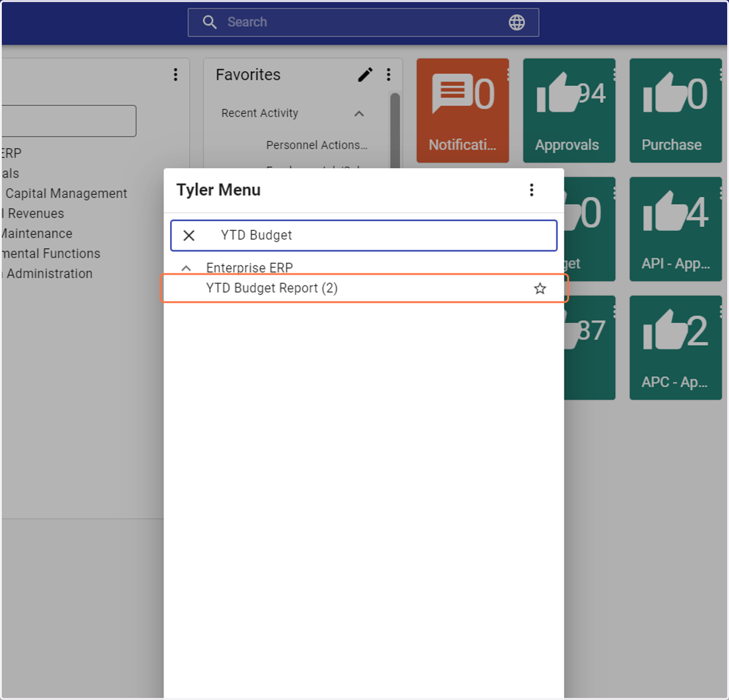Open the partially hidden tile showing 87

coord(590,348)
